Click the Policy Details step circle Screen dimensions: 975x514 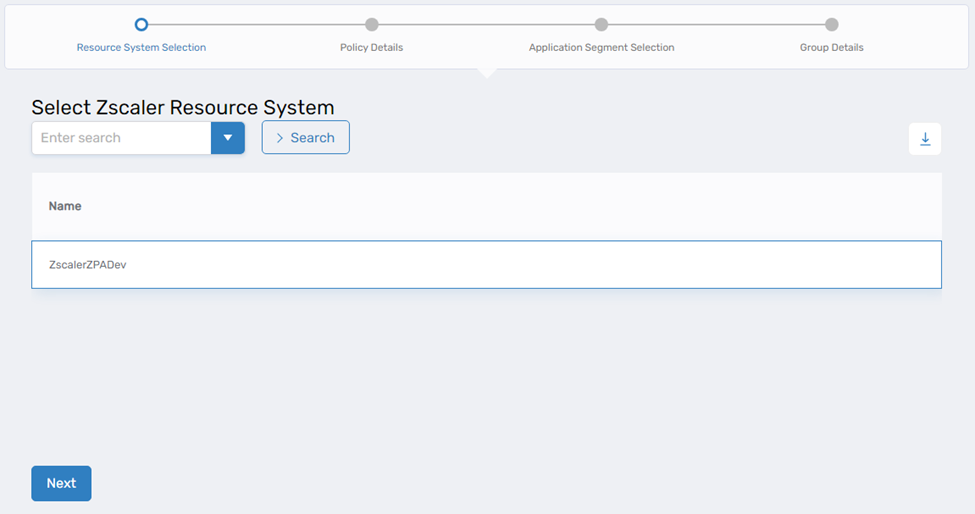coord(372,24)
